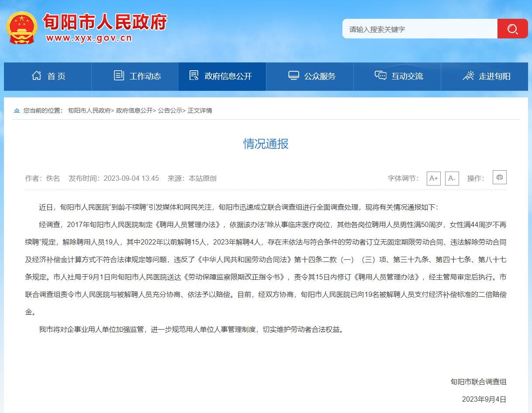Image resolution: width=532 pixels, height=413 pixels.
Task: Increase font size with A+ button
Action: tap(434, 178)
